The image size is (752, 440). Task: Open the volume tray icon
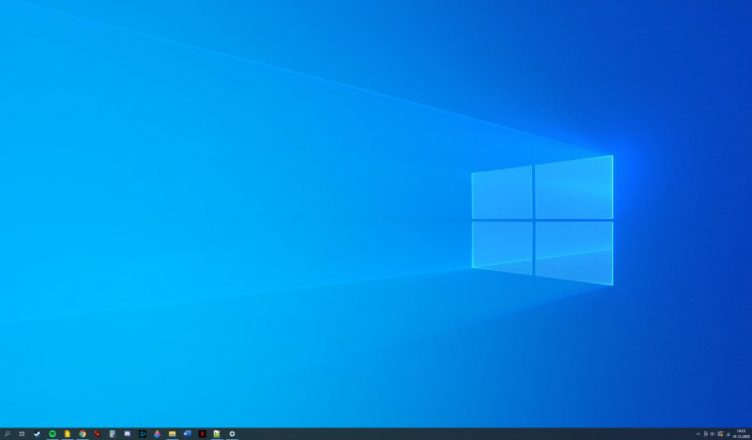(712, 434)
